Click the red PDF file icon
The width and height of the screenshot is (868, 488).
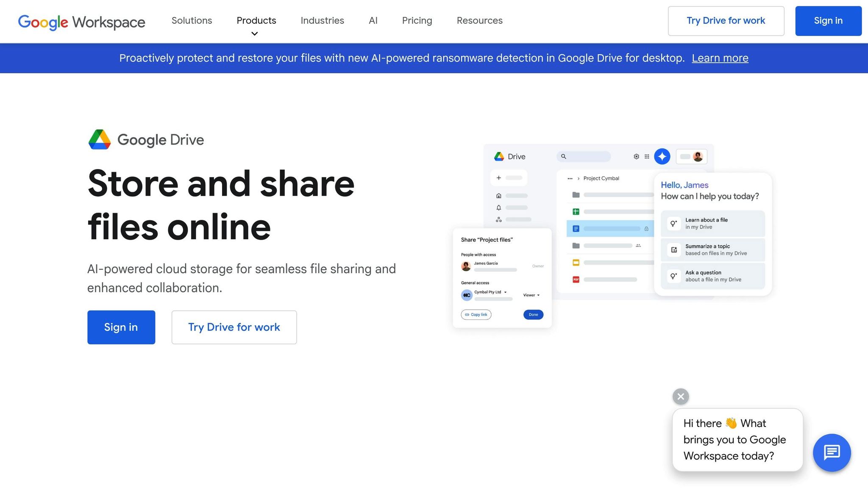(x=576, y=279)
